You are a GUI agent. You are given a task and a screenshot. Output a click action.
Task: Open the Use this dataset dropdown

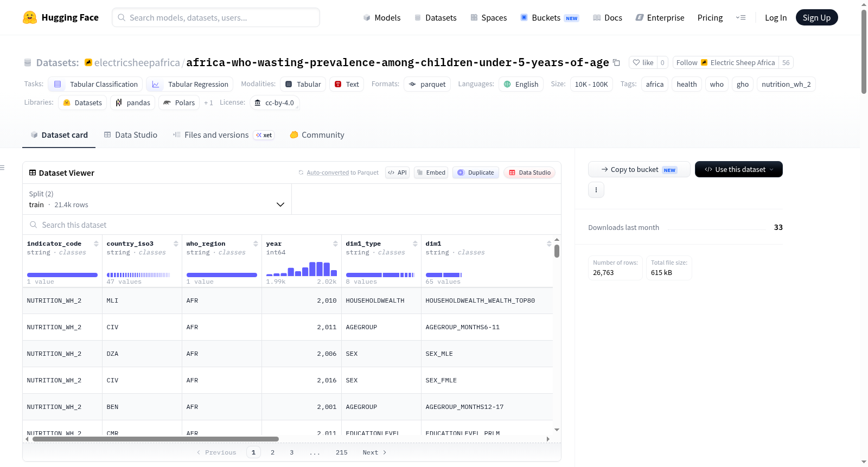(739, 169)
